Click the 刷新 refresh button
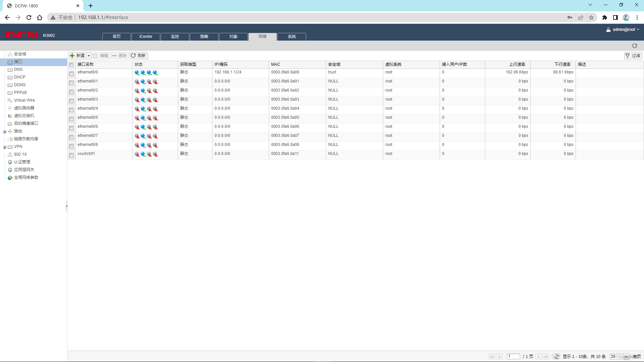Image resolution: width=644 pixels, height=362 pixels. [139, 56]
